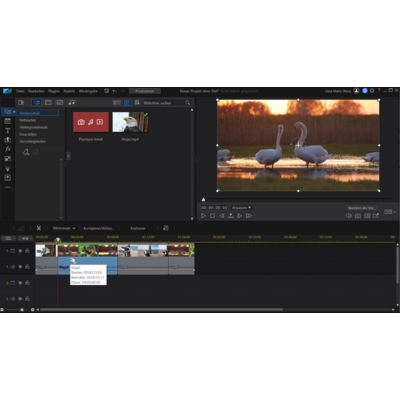
Task: Expand the preview display options arrow
Action: tap(395, 212)
